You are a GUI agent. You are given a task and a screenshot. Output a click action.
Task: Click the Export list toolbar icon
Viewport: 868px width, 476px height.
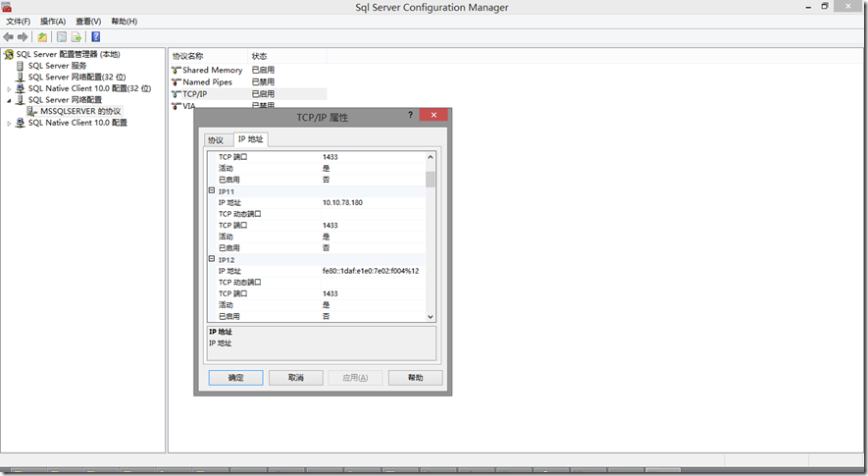[x=77, y=37]
